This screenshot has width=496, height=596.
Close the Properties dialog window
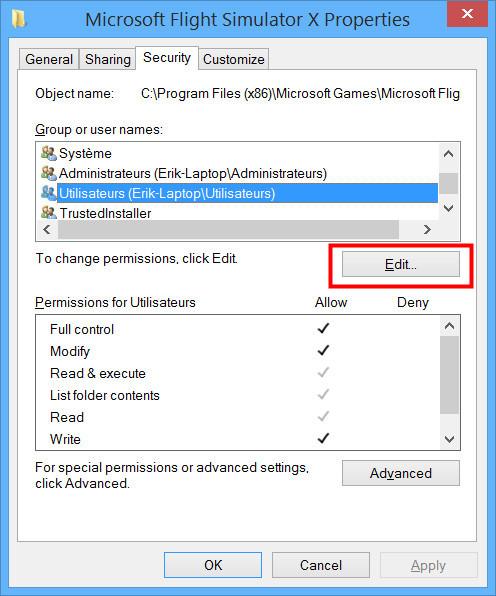point(467,14)
